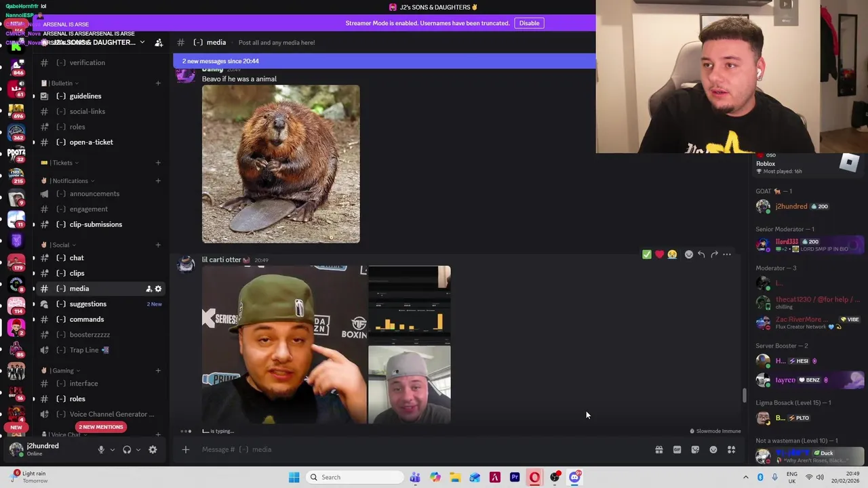Create a channel in Gaming category
The height and width of the screenshot is (488, 868).
[x=158, y=371]
